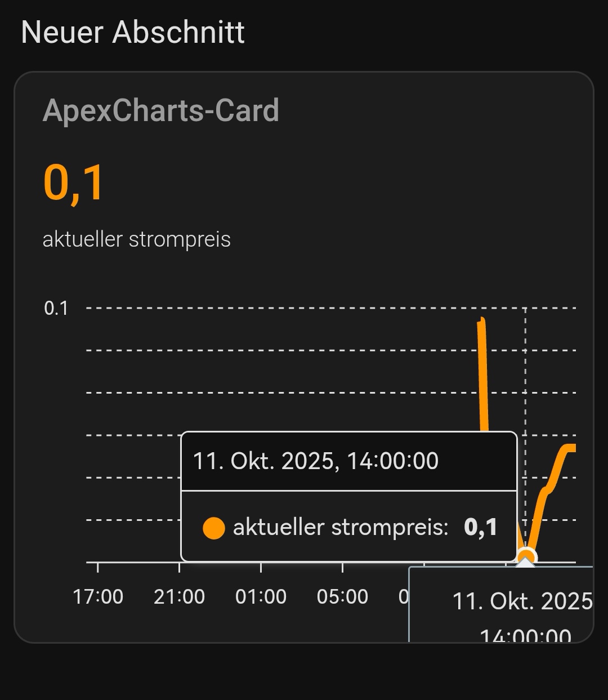
Task: Click the top of the orange line spike
Action: point(481,322)
